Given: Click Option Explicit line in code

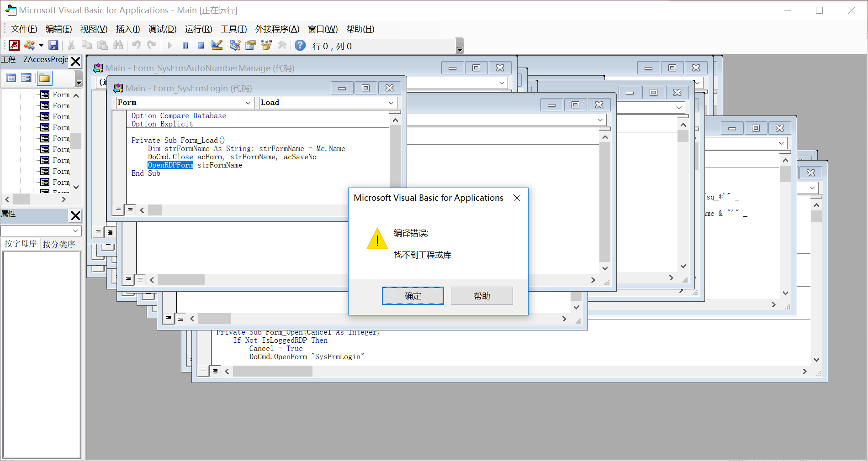Looking at the screenshot, I should 162,124.
